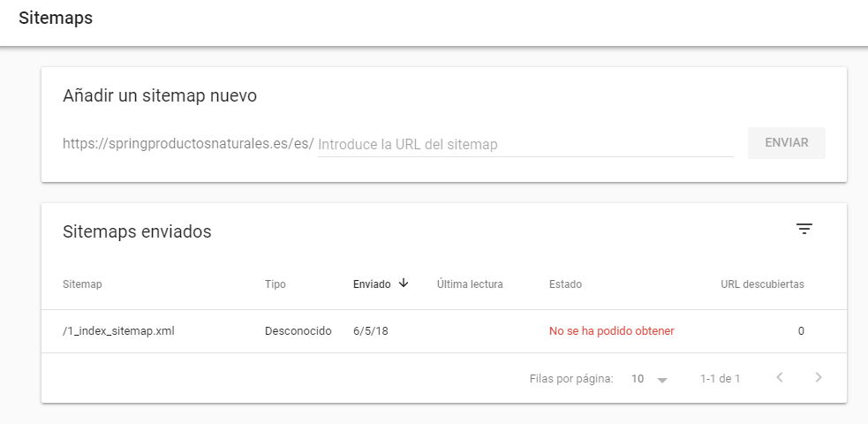This screenshot has width=868, height=424.
Task: Go to the next results page
Action: pyautogui.click(x=819, y=378)
